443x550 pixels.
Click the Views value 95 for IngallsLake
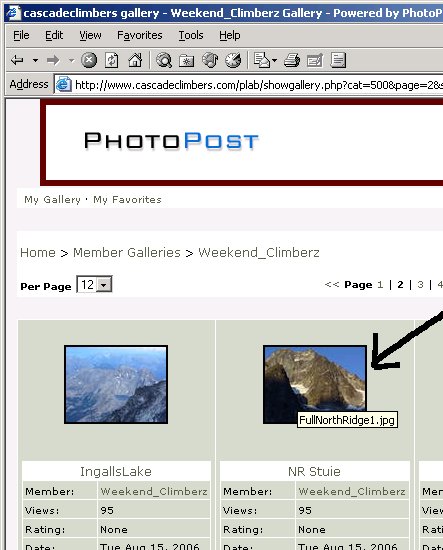click(x=107, y=510)
